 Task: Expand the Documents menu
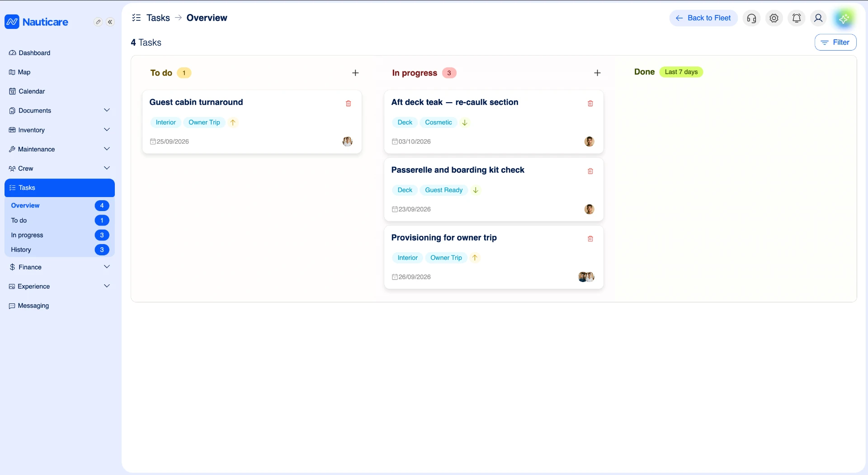point(59,111)
